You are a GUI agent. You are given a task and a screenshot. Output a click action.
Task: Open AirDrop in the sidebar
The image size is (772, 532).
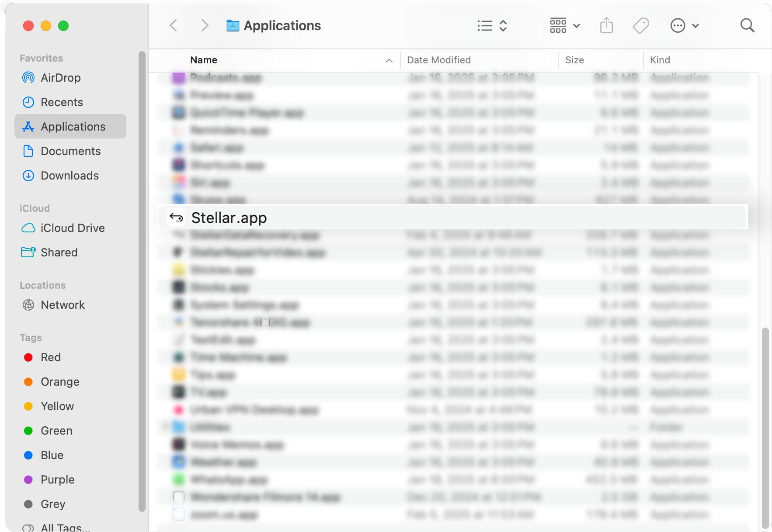(70, 78)
